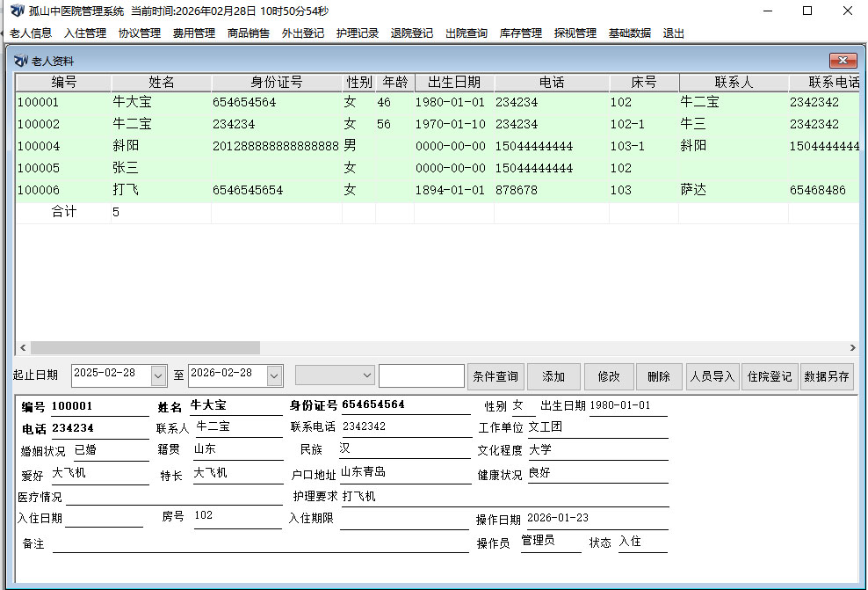Select the row for 牛二宝
868x590 pixels.
point(133,124)
